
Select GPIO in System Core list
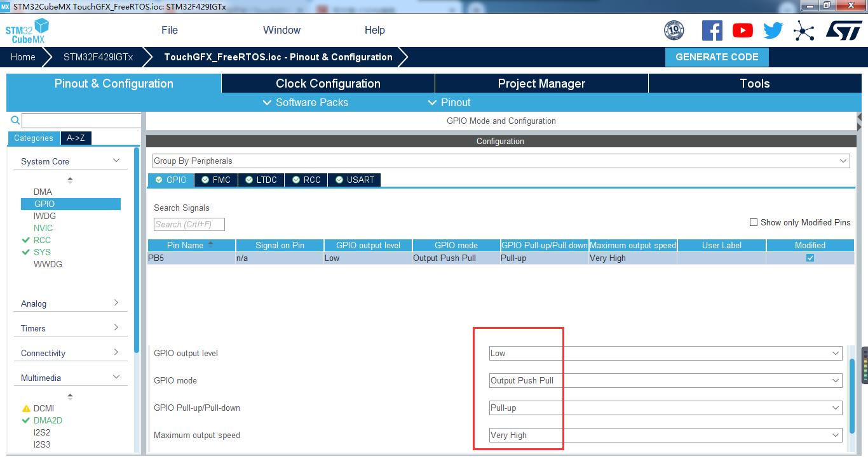pyautogui.click(x=71, y=204)
